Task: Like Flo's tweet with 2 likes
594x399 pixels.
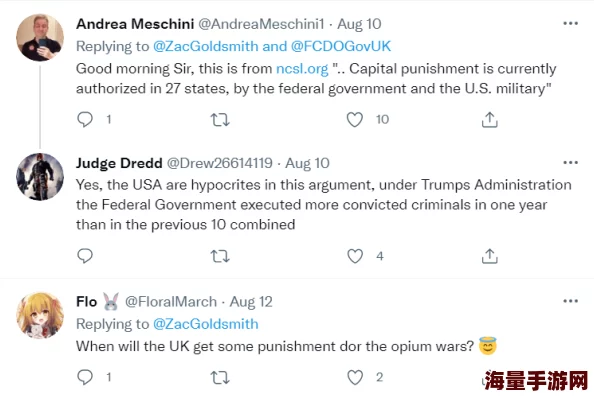Action: [355, 377]
